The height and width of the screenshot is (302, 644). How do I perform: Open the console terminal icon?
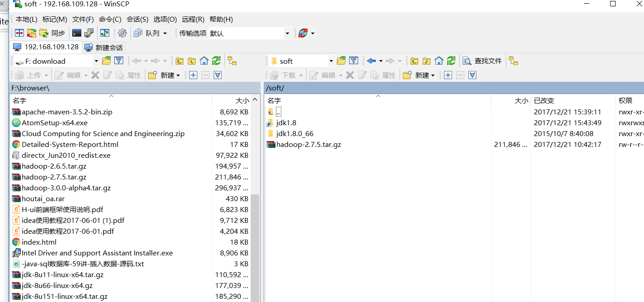tap(77, 33)
